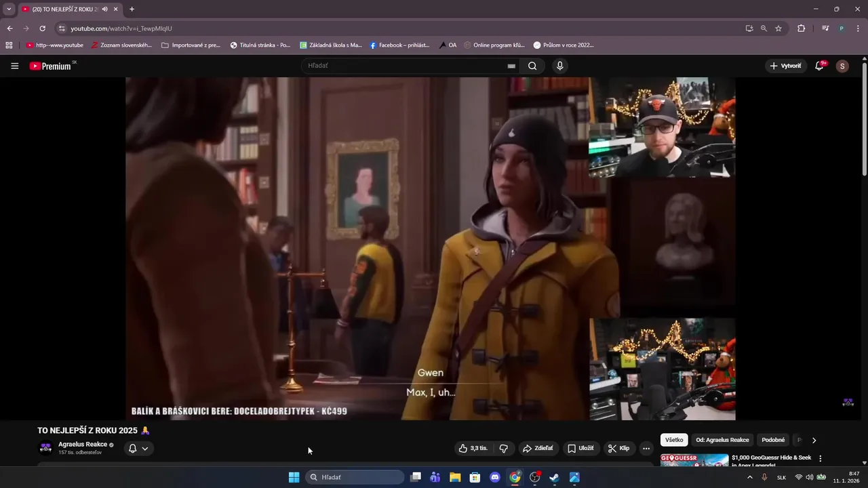Open the Chrome profile P avatar
868x488 pixels.
click(842, 28)
